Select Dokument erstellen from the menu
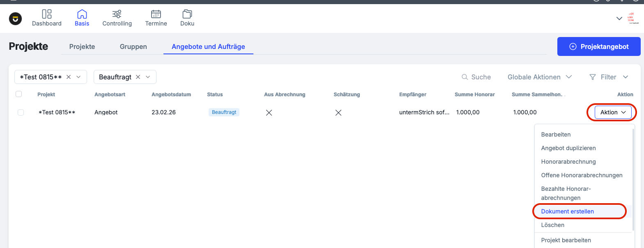The image size is (644, 248). click(567, 211)
